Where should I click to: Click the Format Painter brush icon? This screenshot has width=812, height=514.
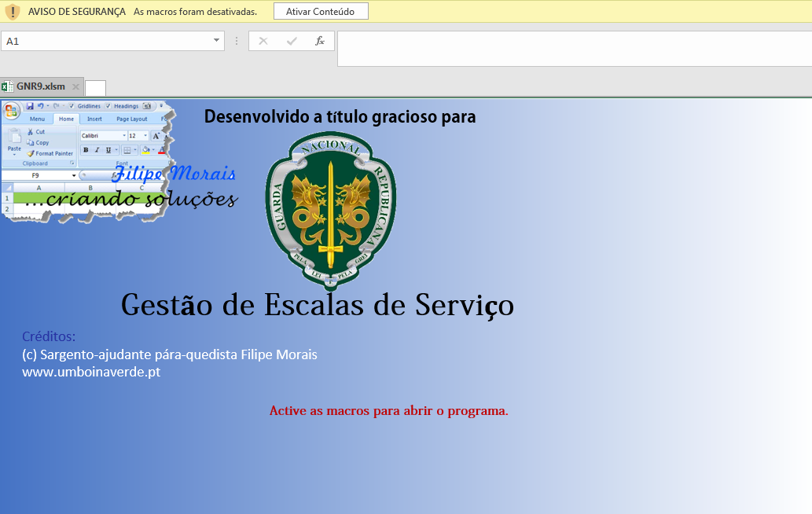31,153
